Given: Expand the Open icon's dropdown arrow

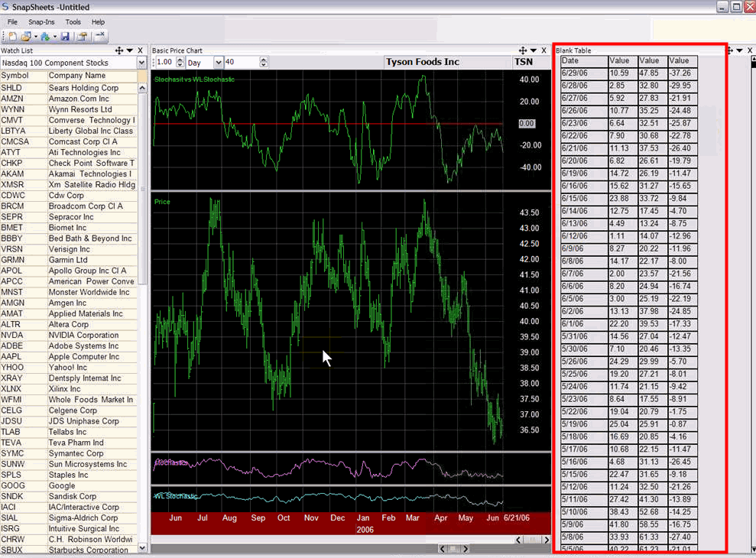Looking at the screenshot, I should click(35, 37).
